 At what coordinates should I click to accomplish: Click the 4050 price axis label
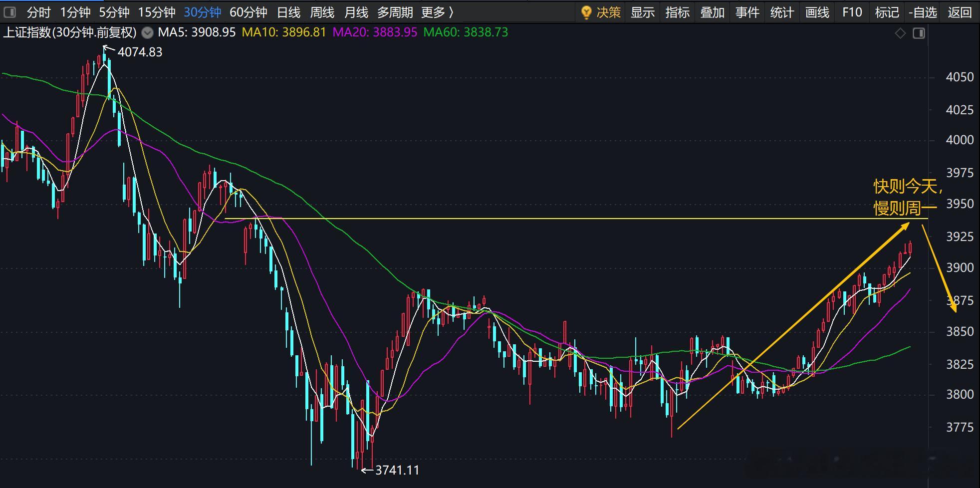(x=960, y=77)
